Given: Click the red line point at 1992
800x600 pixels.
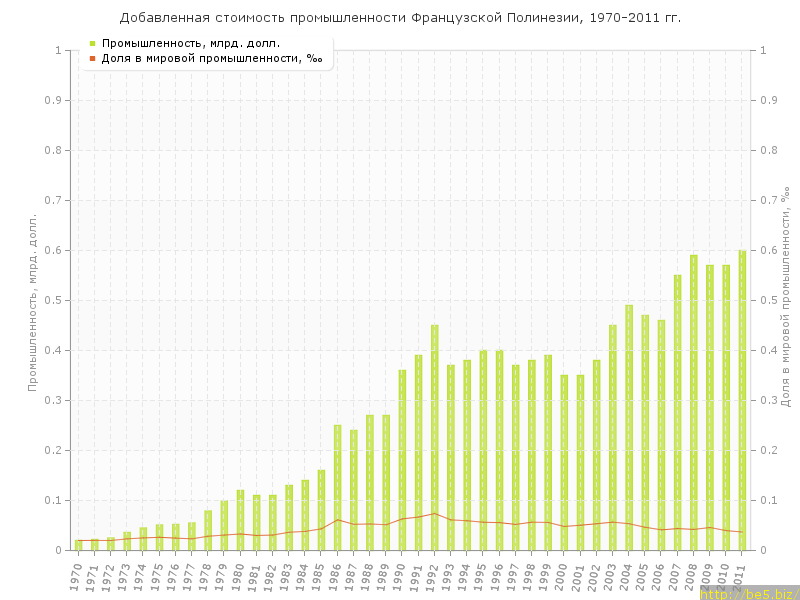Looking at the screenshot, I should pyautogui.click(x=434, y=513).
